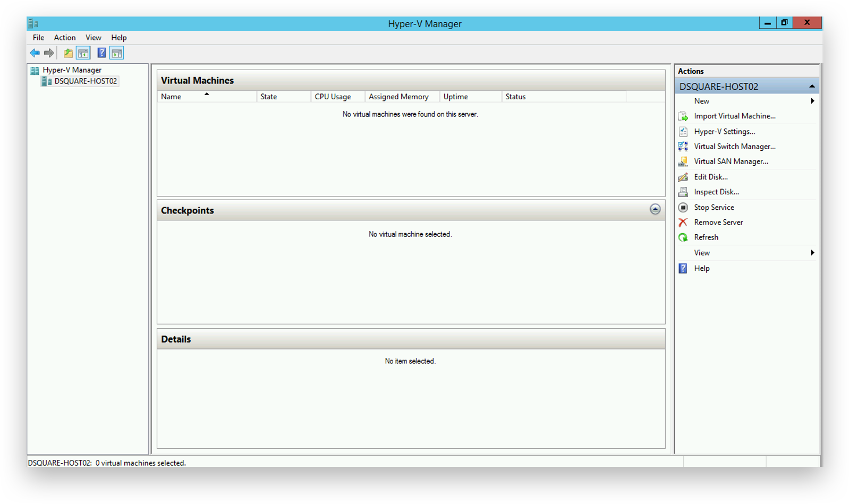Select DSQUARE-HOST02 in the tree
Screen dimensions: 849x504
[x=86, y=81]
